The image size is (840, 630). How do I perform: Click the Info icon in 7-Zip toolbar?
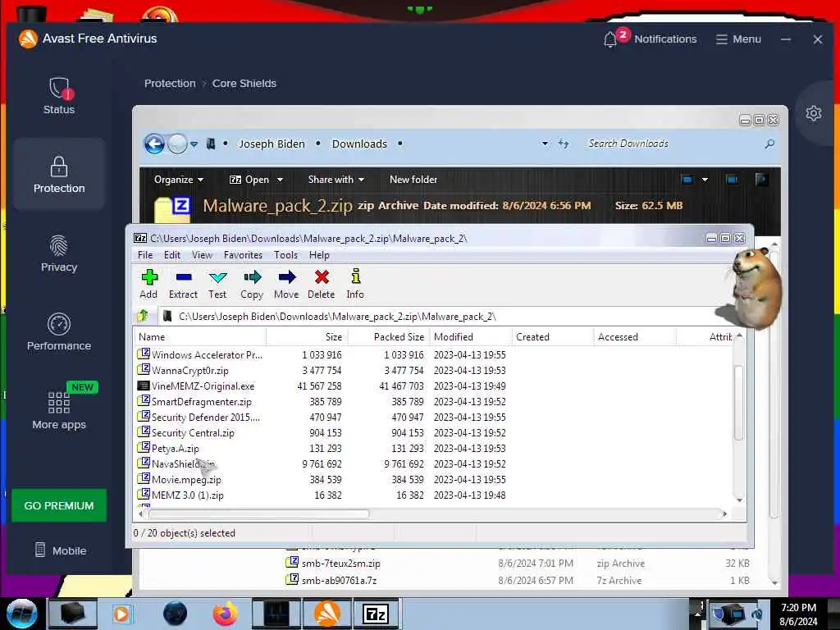click(x=355, y=276)
